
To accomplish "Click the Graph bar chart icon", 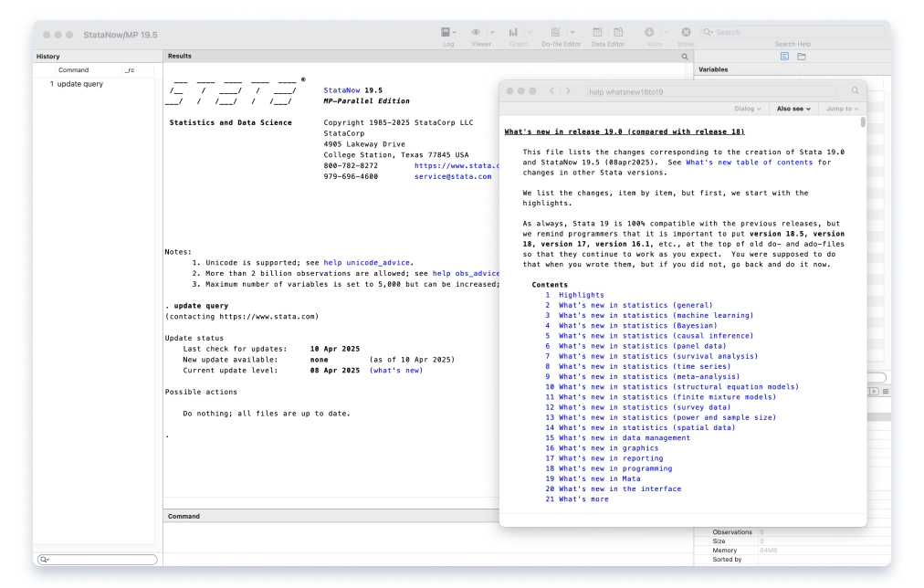I will [x=513, y=32].
